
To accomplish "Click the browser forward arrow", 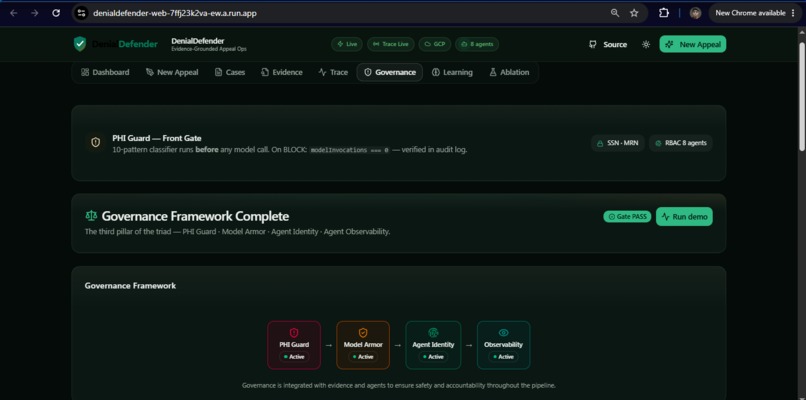I will pos(34,13).
